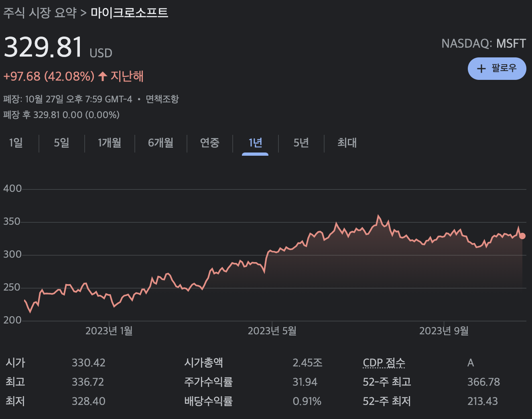Click the 시가 row label
The height and width of the screenshot is (419, 532).
pyautogui.click(x=15, y=363)
